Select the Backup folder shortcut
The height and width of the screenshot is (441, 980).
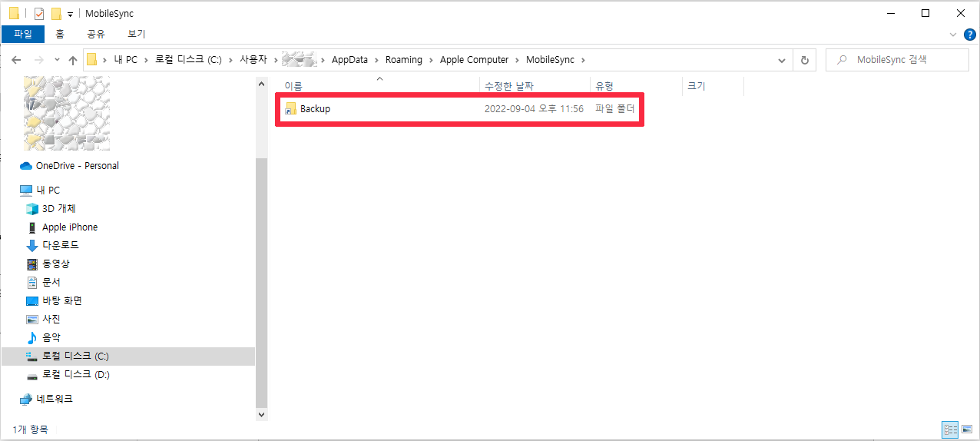[459, 109]
